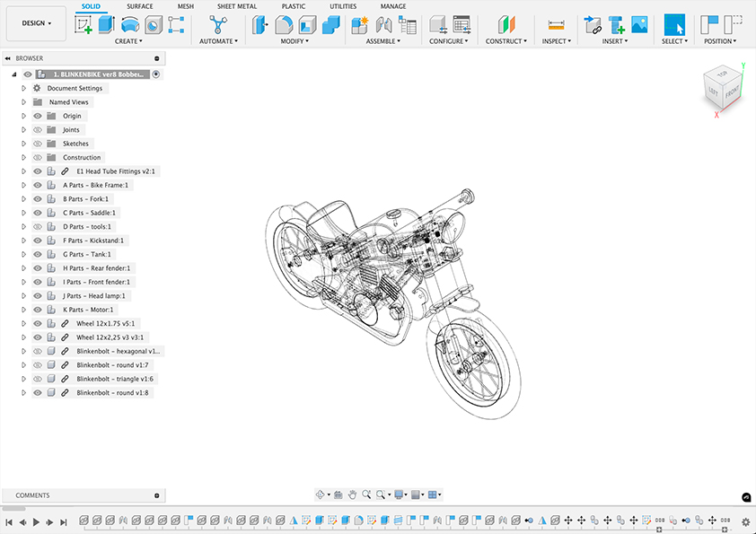Switch to the SHEET METAL tab
756x534 pixels.
point(237,6)
